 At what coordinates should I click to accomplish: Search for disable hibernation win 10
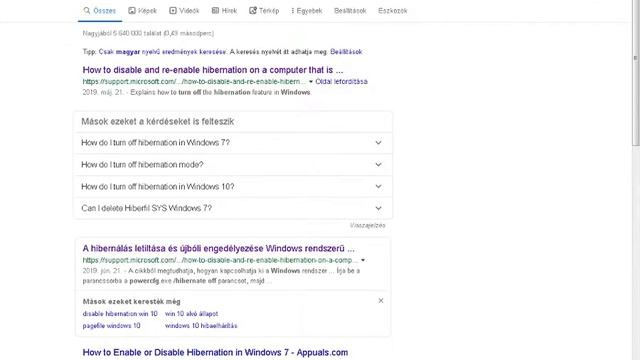pos(120,314)
